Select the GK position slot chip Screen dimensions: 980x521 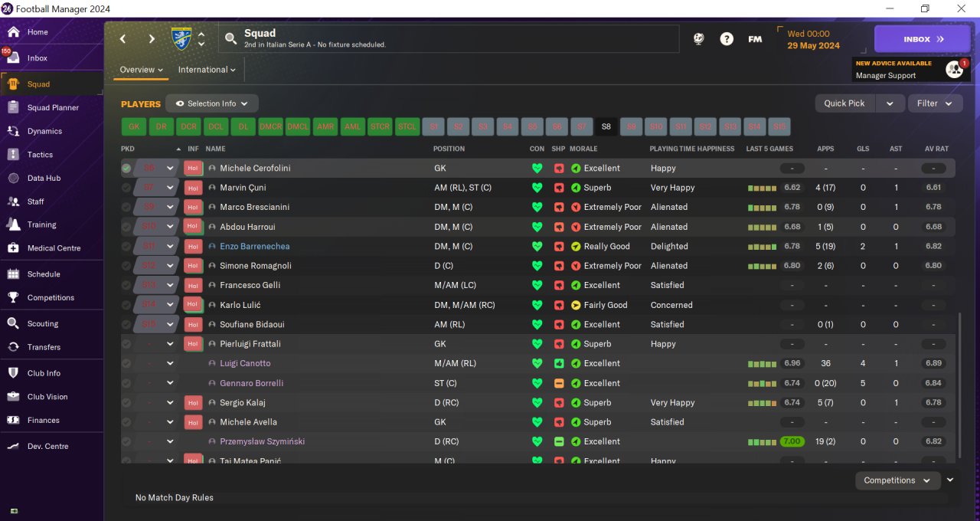pos(134,127)
